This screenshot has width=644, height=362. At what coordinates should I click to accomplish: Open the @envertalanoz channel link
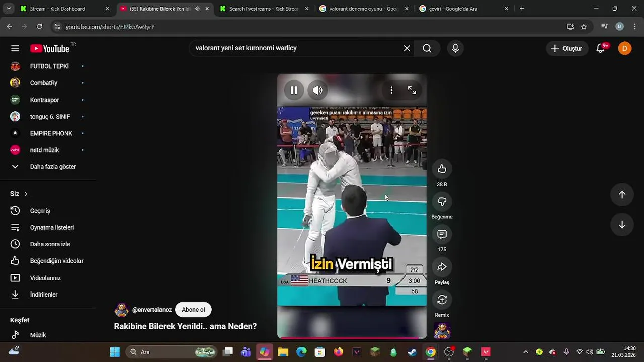point(152,310)
